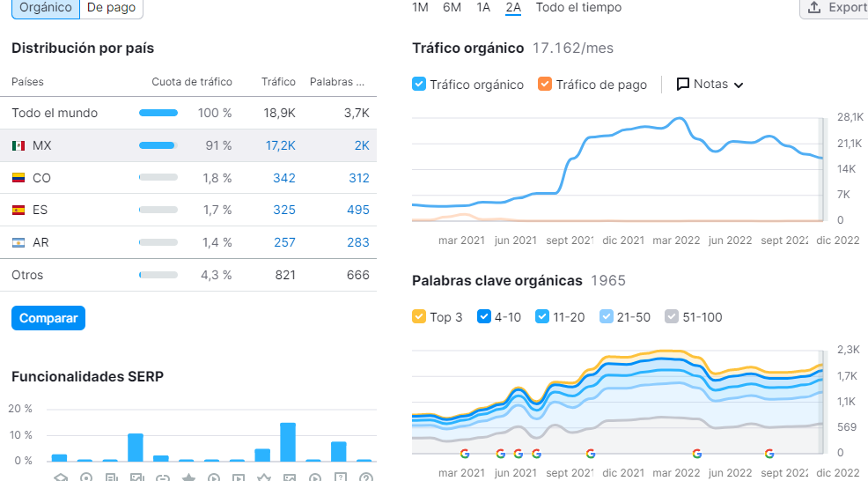Click the Cuota de tráfico column header
Screen dimensions: 868x481
192,82
